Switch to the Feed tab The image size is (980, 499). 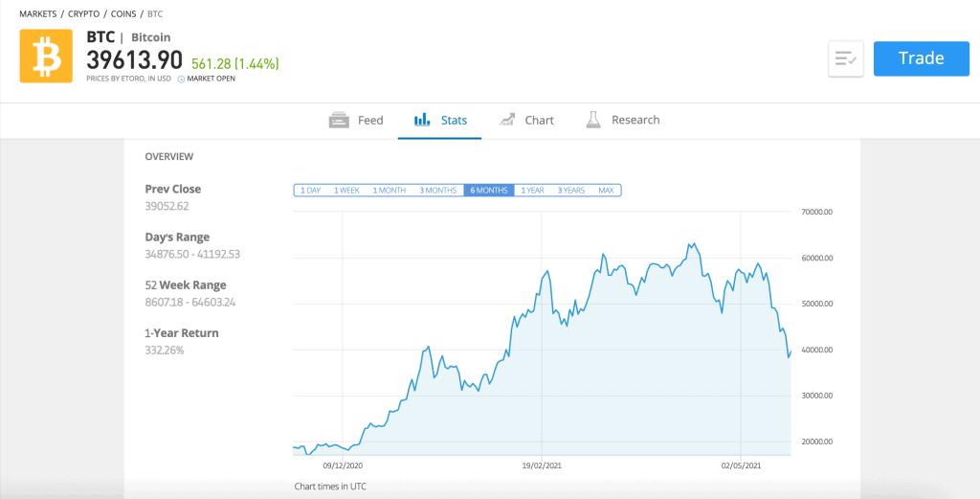(370, 120)
